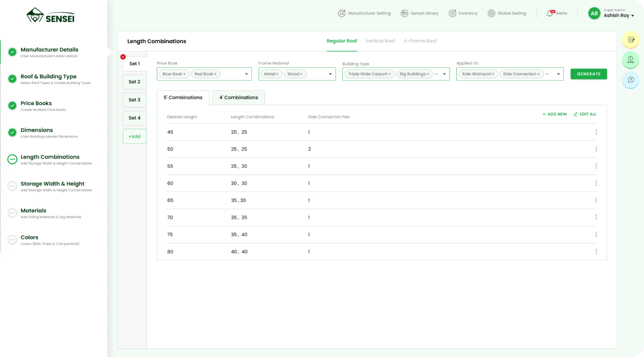Image resolution: width=644 pixels, height=357 pixels.
Task: Expand the Price Book dropdown
Action: (x=246, y=74)
